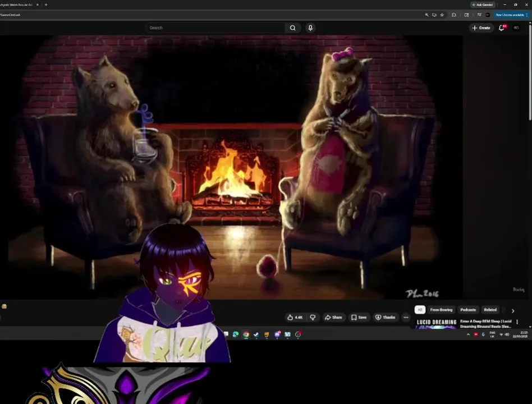The width and height of the screenshot is (532, 404).
Task: Open options for Lucid Dreaming suggested video
Action: tap(517, 322)
